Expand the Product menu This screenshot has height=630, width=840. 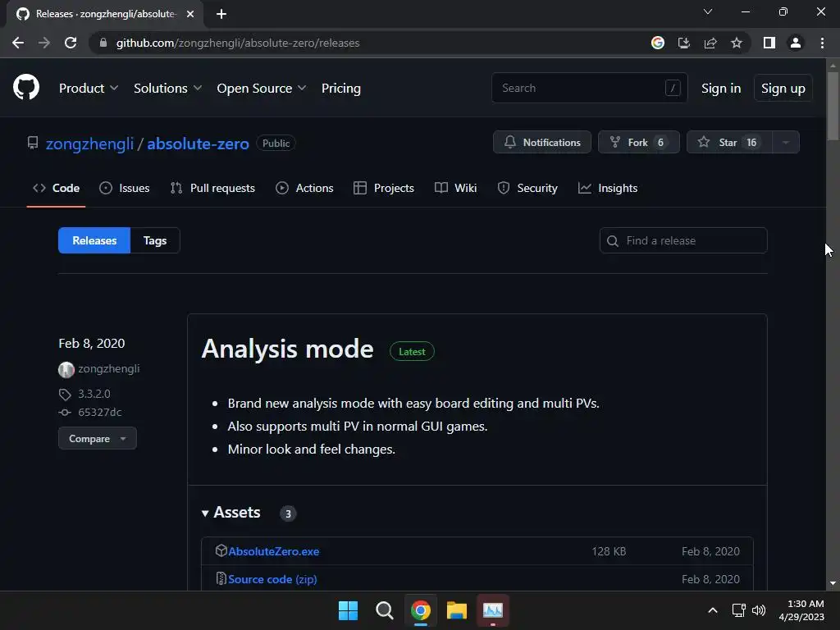coord(89,89)
